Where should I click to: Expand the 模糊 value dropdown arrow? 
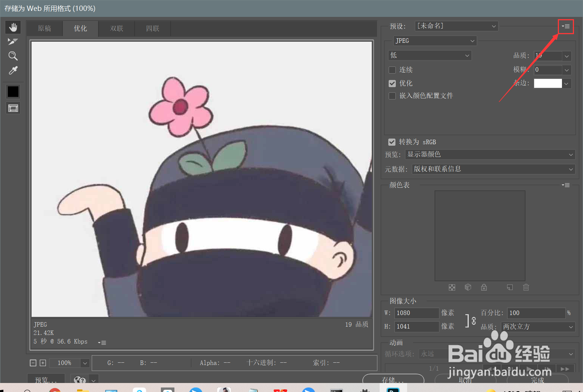(x=567, y=70)
